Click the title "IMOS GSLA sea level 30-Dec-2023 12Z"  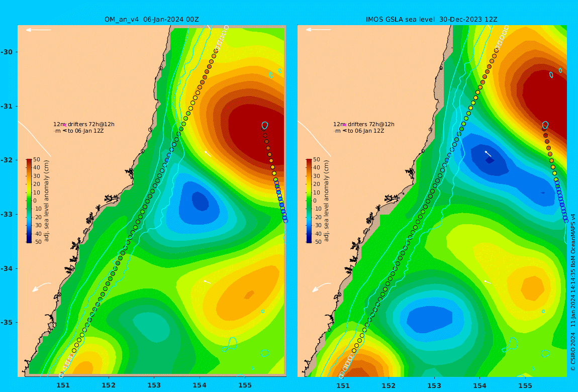click(431, 20)
